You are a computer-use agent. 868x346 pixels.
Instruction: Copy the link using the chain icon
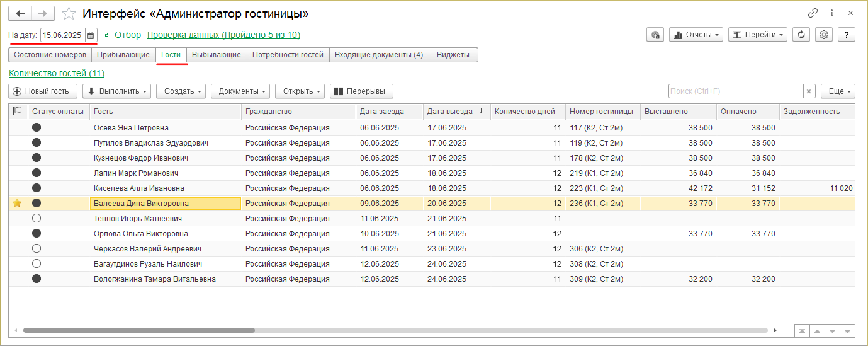[x=813, y=13]
